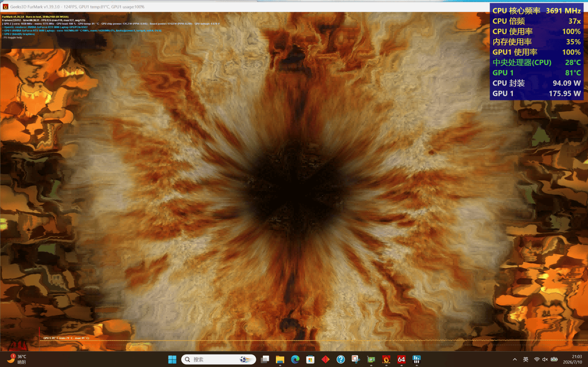Click the FurMark window title bar icon

click(6, 7)
